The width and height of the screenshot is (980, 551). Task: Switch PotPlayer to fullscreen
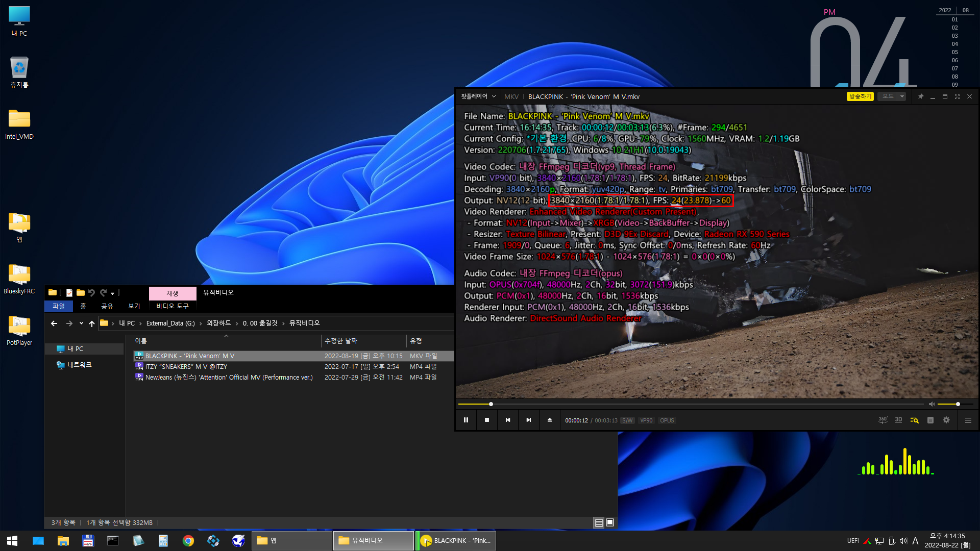tap(957, 96)
